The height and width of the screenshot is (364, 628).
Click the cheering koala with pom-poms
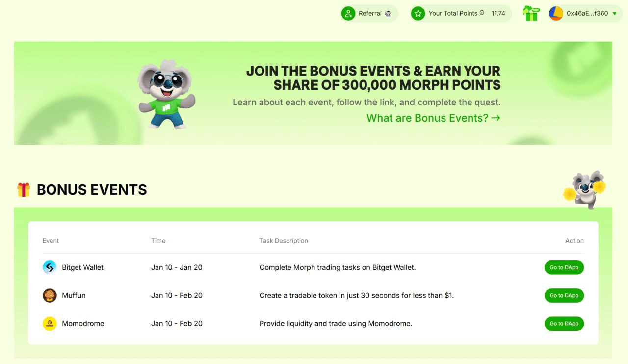tap(584, 189)
